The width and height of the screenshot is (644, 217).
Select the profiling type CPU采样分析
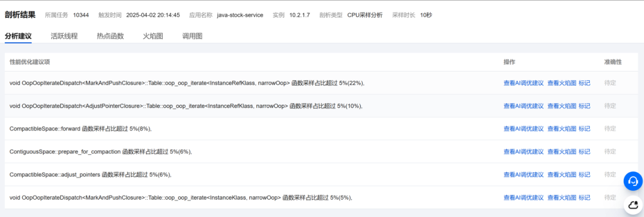[365, 15]
